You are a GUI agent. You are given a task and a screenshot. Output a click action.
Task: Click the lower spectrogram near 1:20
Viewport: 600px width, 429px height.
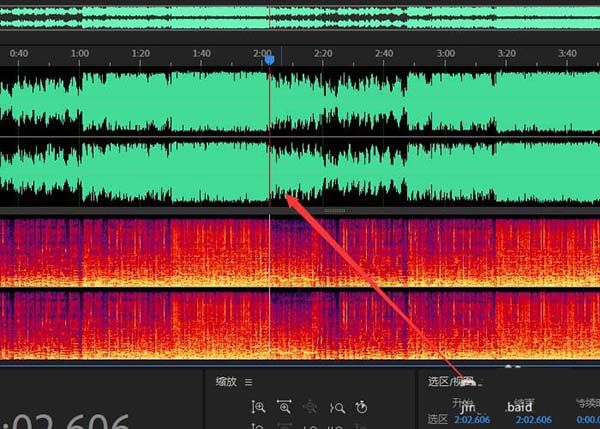tap(140, 325)
